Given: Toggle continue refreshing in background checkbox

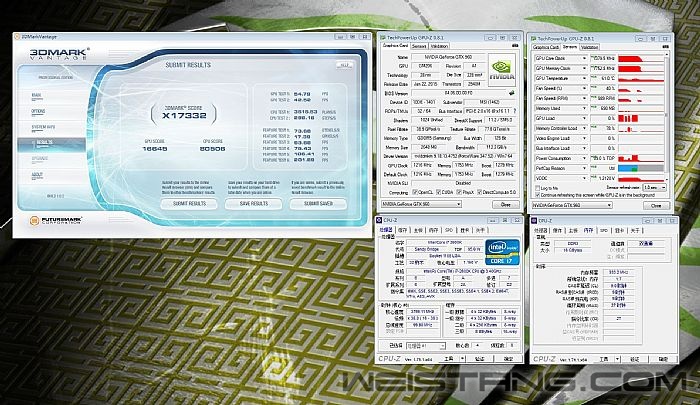Looking at the screenshot, I should coord(536,194).
